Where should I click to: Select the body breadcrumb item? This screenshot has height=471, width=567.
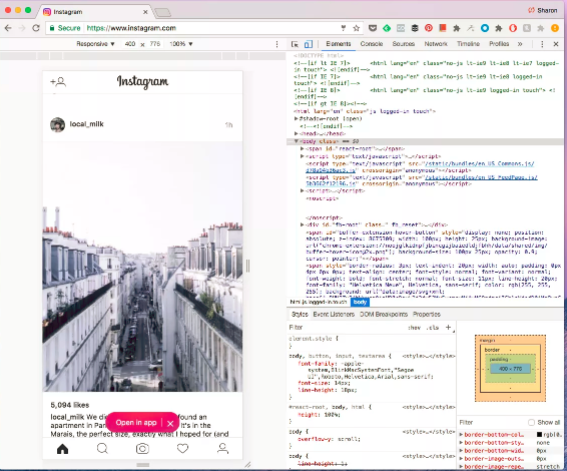360,302
